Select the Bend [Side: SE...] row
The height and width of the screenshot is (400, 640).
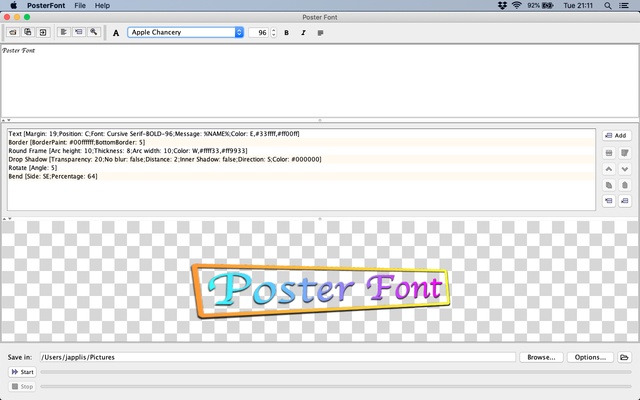click(x=301, y=176)
